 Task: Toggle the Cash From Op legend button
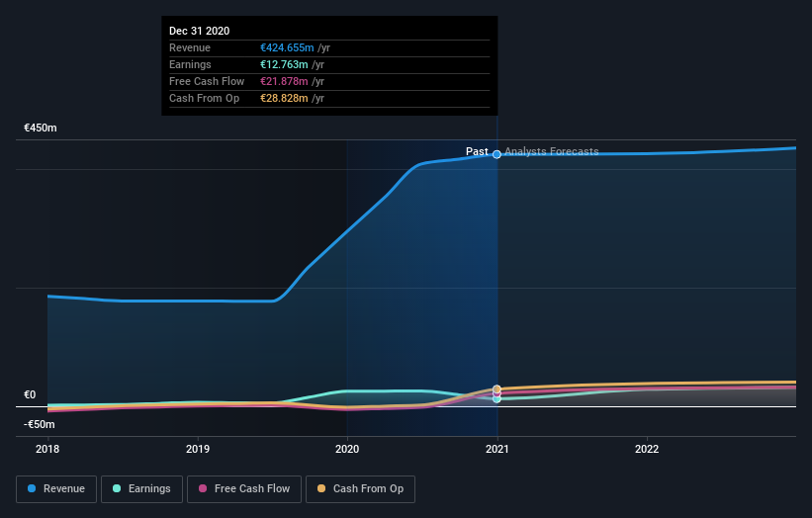coord(360,489)
